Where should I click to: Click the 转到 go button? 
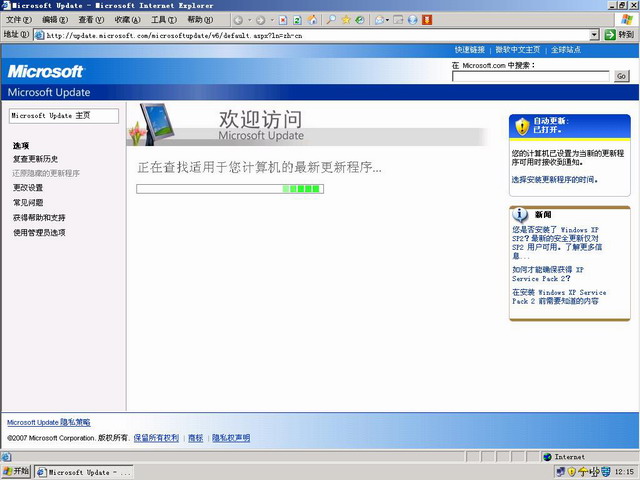620,35
